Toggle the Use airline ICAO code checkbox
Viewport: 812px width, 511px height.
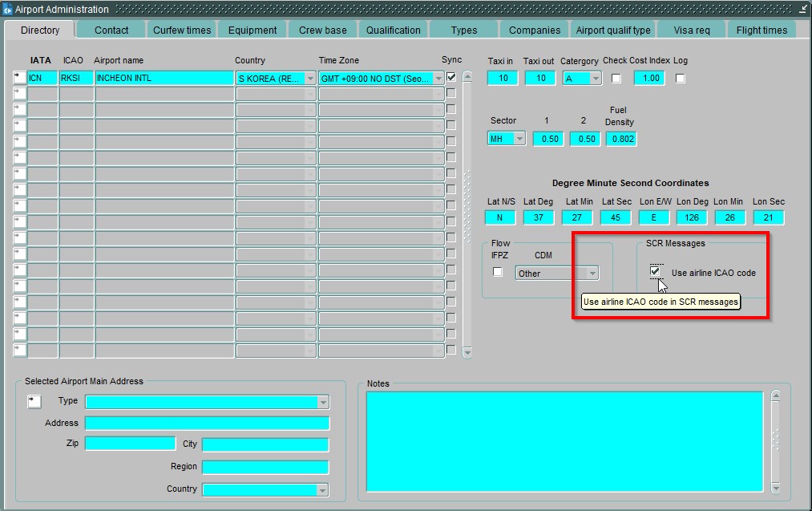(x=656, y=271)
